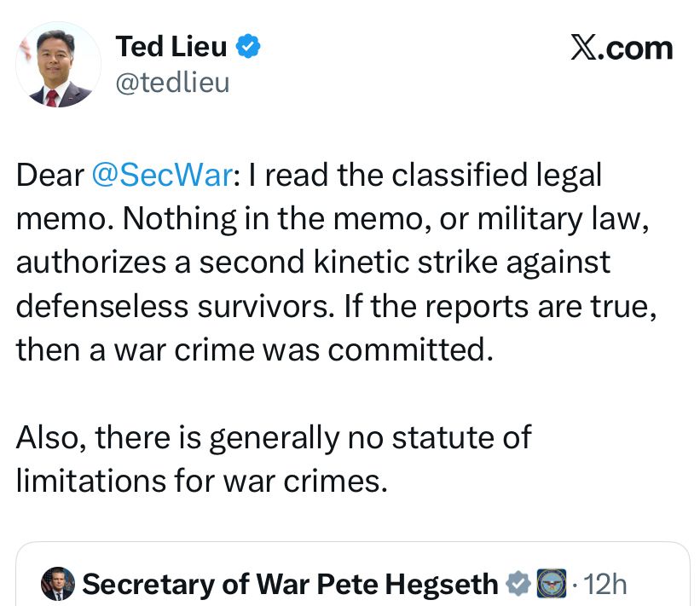The width and height of the screenshot is (700, 606).
Task: Click the X.com logo
Action: [622, 48]
